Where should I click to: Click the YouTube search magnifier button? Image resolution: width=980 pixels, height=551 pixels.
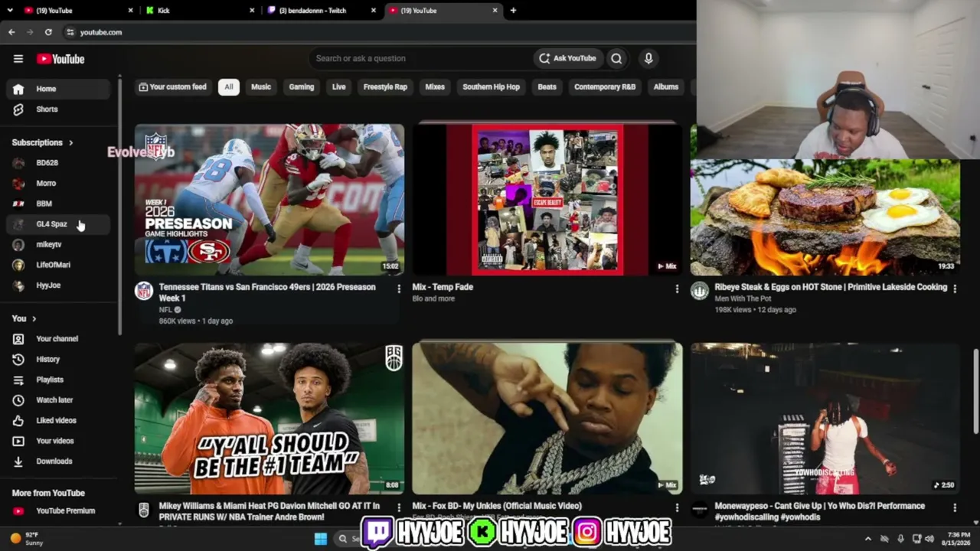point(616,58)
